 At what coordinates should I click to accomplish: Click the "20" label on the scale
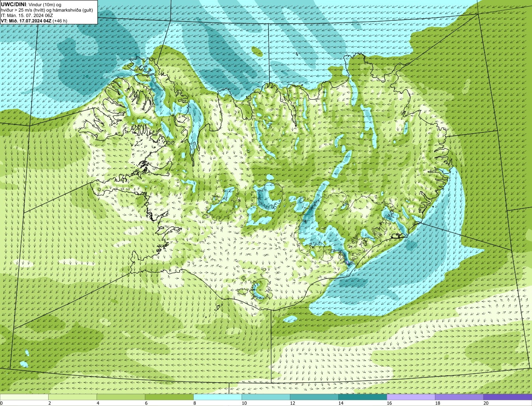(486, 403)
